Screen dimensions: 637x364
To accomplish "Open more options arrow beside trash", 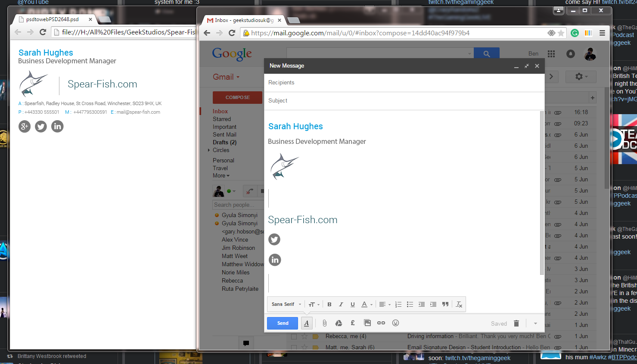I will pyautogui.click(x=535, y=324).
